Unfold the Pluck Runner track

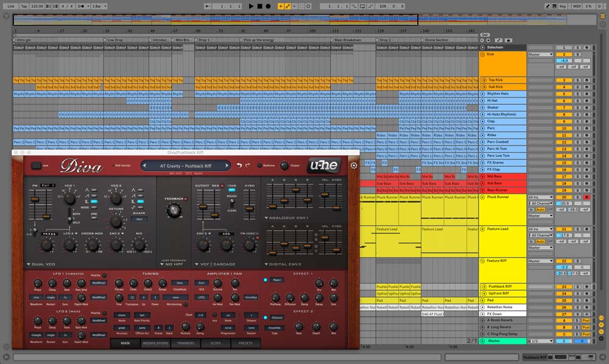482,198
